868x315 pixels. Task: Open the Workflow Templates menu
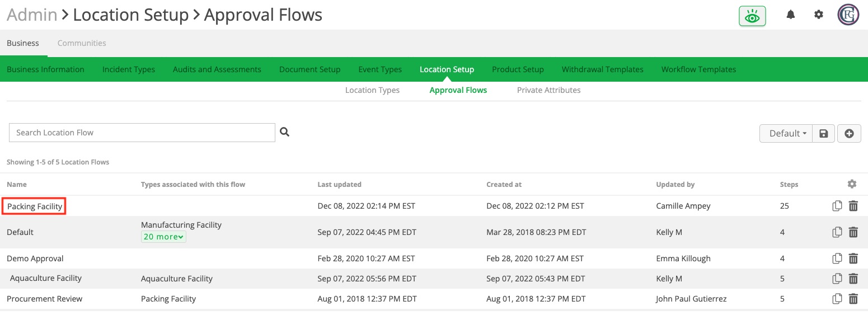click(x=698, y=69)
